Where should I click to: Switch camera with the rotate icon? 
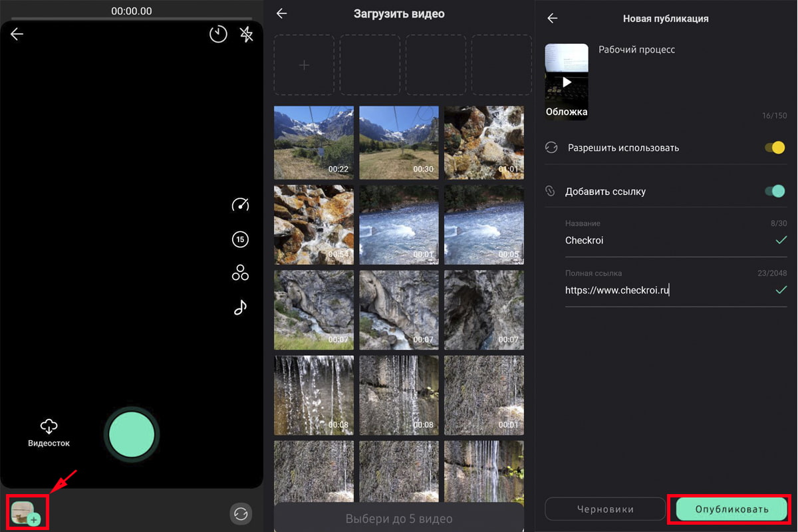tap(241, 513)
